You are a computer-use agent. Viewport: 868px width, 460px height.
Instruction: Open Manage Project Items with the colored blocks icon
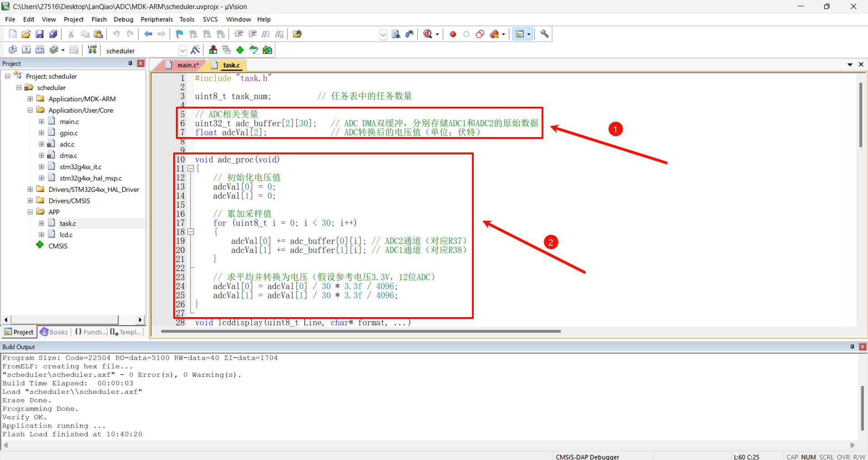[213, 50]
